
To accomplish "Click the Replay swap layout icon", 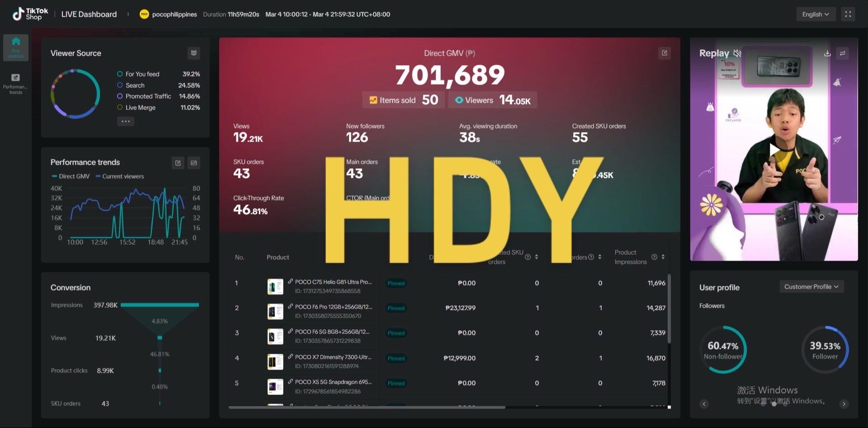I will 843,53.
